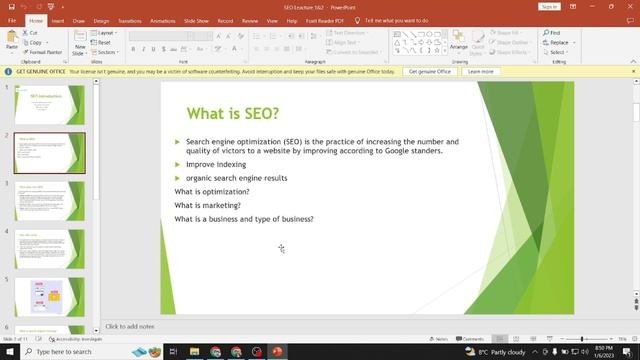The height and width of the screenshot is (360, 640).
Task: Open File Explorer from taskbar
Action: pos(194,351)
